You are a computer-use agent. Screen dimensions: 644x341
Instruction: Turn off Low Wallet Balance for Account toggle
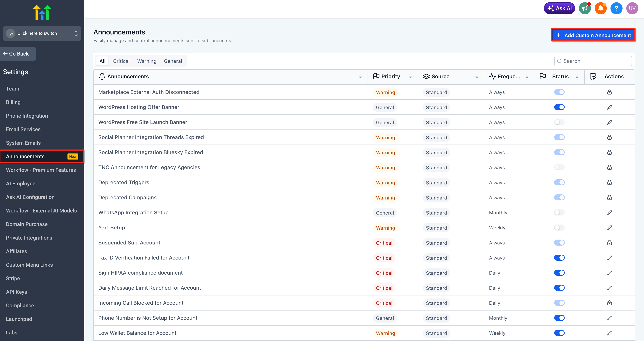[x=559, y=333]
